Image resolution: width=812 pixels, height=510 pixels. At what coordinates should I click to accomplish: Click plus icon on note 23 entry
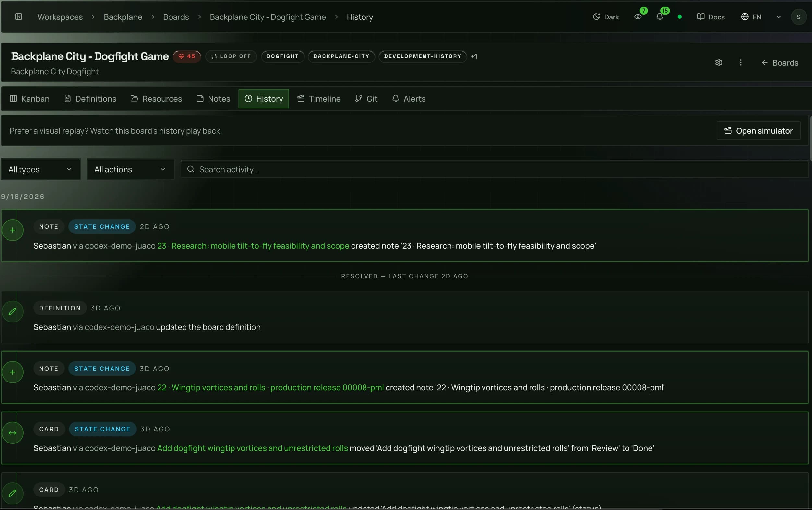tap(12, 230)
